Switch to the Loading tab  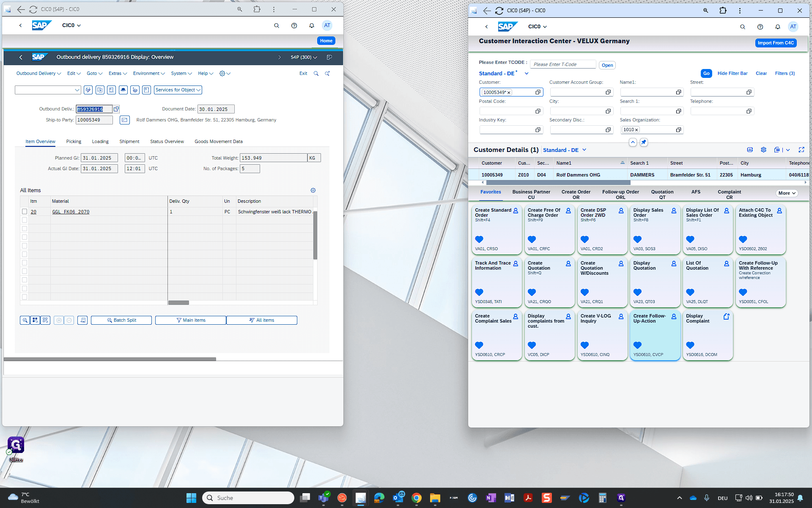pyautogui.click(x=100, y=141)
